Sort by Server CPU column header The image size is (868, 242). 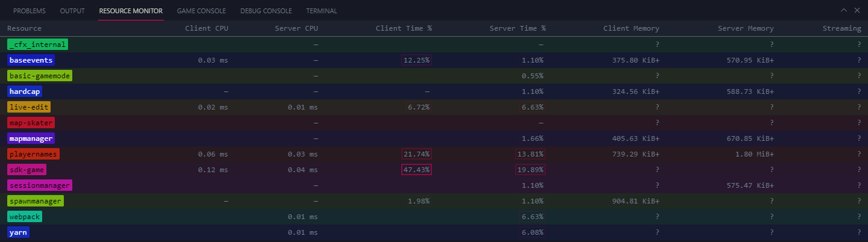coord(296,28)
